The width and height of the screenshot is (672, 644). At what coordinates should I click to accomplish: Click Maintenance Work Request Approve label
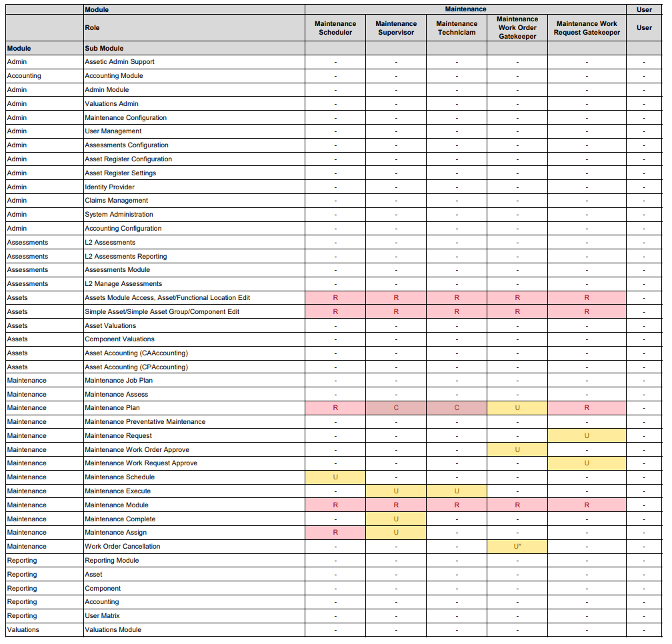pos(141,463)
